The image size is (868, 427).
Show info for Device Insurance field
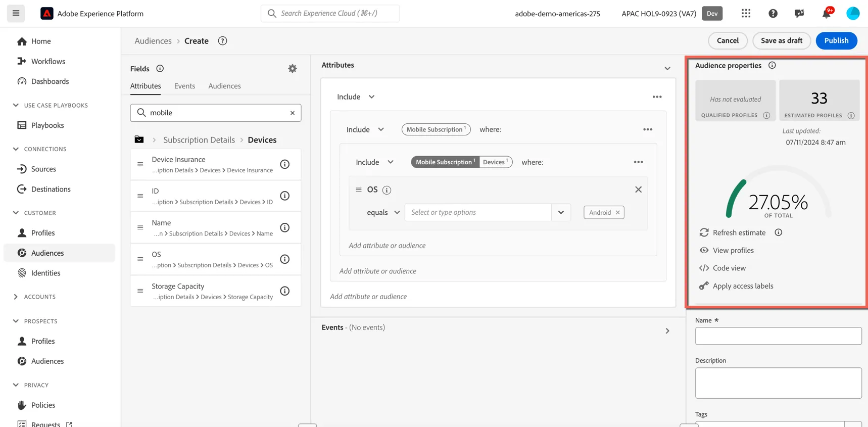pyautogui.click(x=285, y=164)
